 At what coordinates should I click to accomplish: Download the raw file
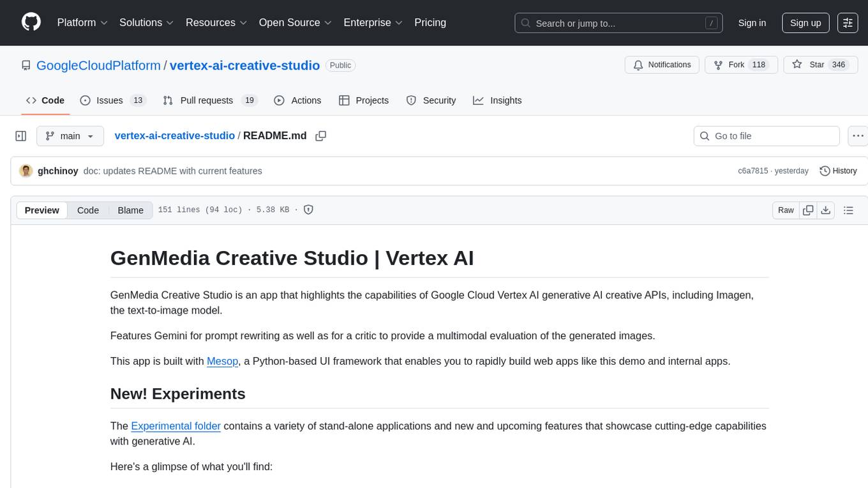tap(825, 210)
